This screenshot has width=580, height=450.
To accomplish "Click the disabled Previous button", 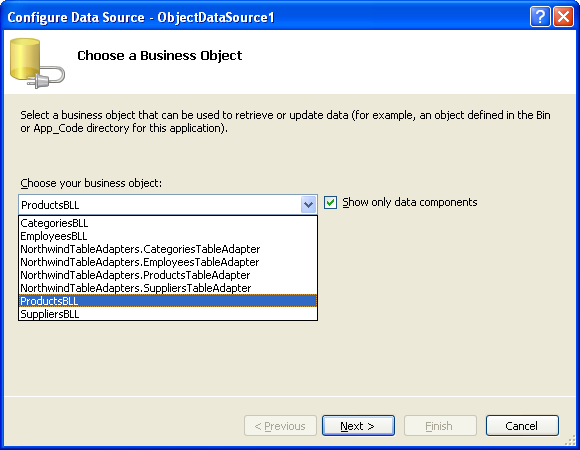I will [x=280, y=426].
